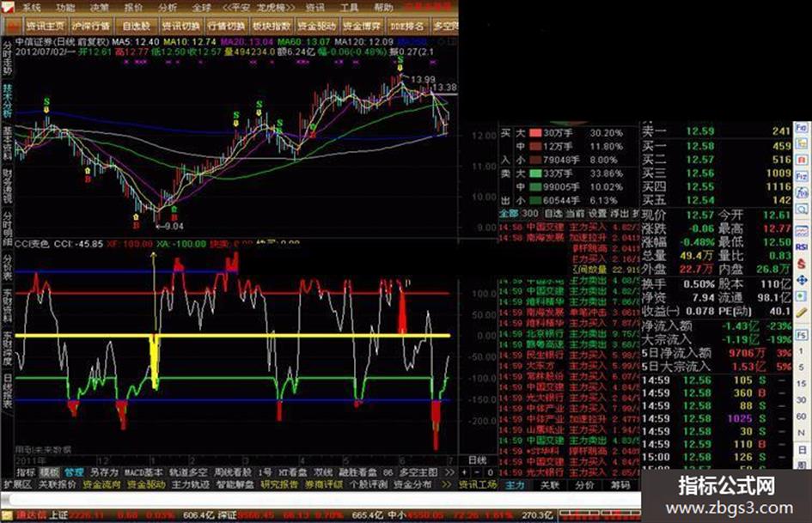The height and width of the screenshot is (523, 812).
Task: Click the - zoom button near 日线
Action: click(478, 472)
